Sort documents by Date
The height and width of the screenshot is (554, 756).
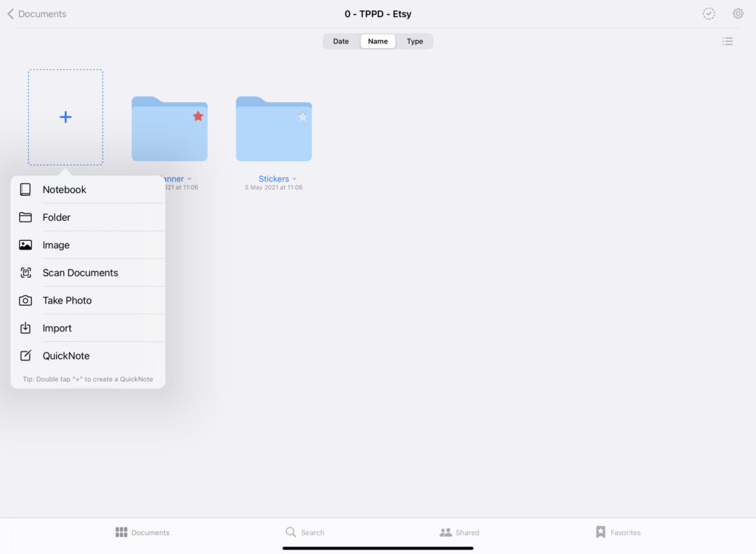(341, 41)
